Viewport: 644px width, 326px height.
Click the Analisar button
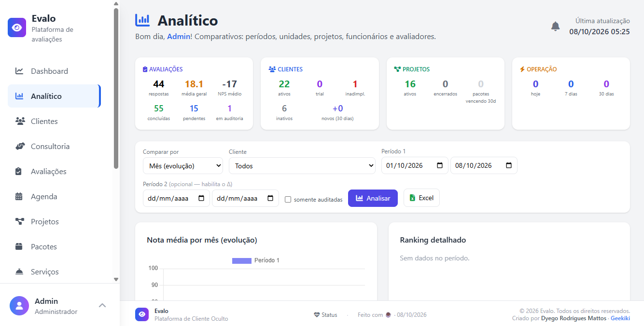373,198
